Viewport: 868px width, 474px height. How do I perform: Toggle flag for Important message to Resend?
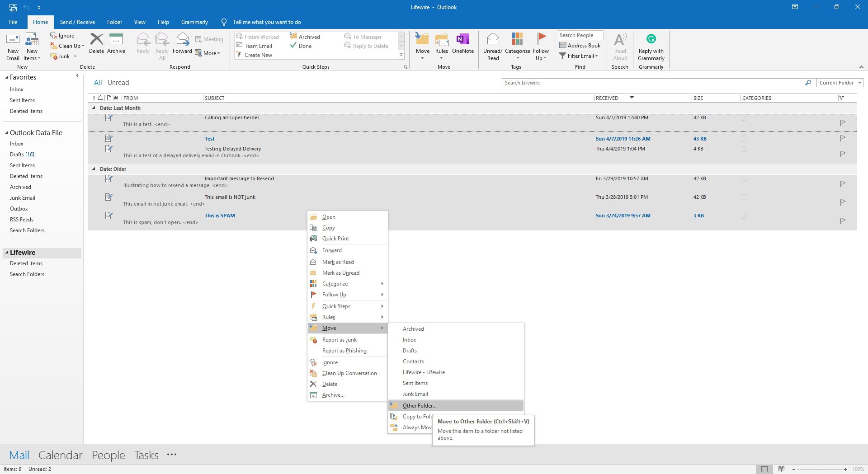pos(843,183)
